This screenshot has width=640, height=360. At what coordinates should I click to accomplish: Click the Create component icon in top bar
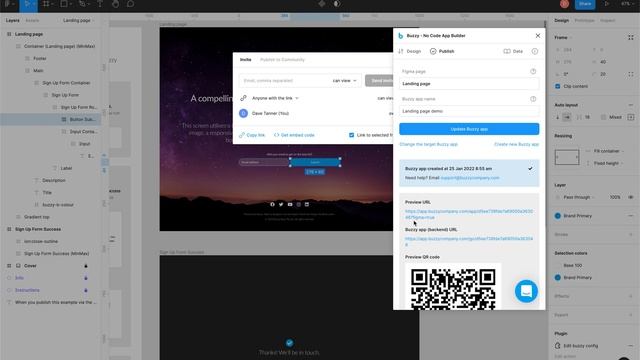(322, 4)
